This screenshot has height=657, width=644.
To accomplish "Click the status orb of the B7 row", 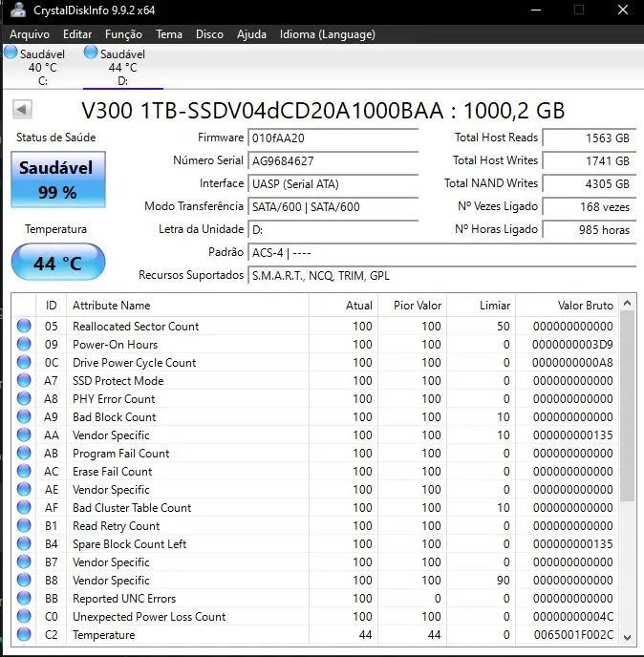I will coord(24,562).
